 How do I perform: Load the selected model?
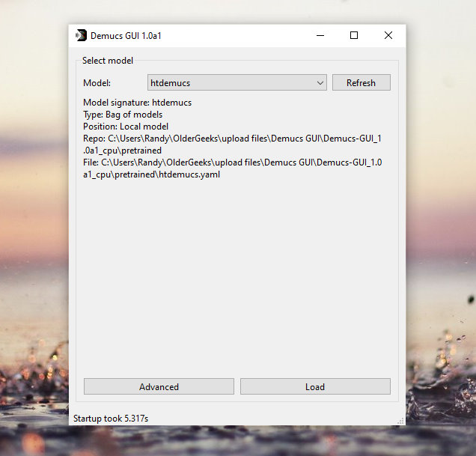(315, 386)
